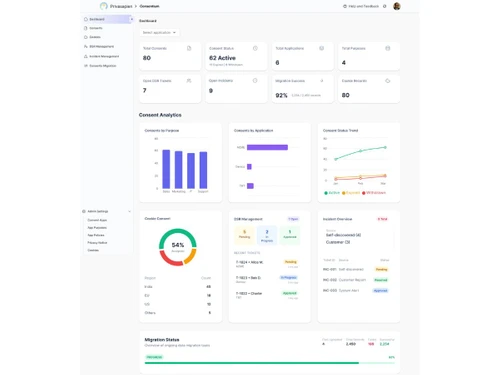Click the Open Incidents card icon
Image resolution: width=500 pixels, height=375 pixels.
(255, 81)
